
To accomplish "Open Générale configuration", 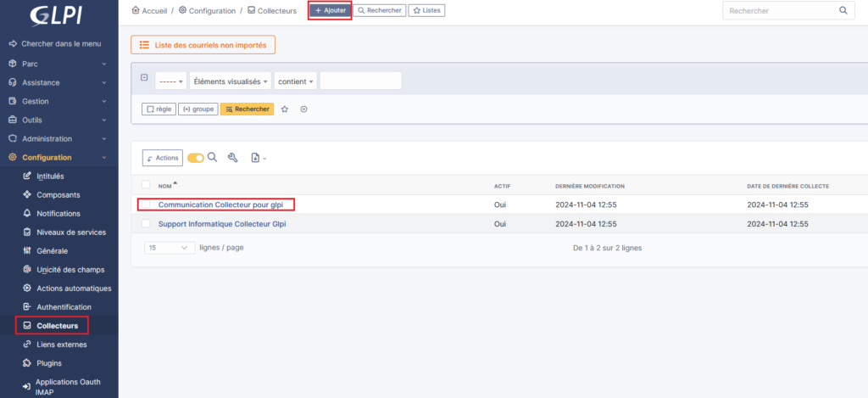I will coord(52,251).
